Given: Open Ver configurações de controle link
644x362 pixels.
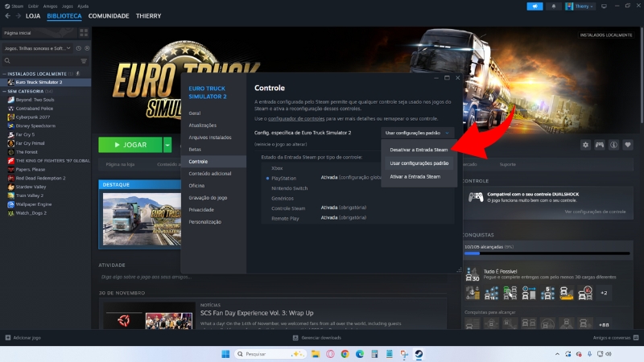Looking at the screenshot, I should coord(595,212).
